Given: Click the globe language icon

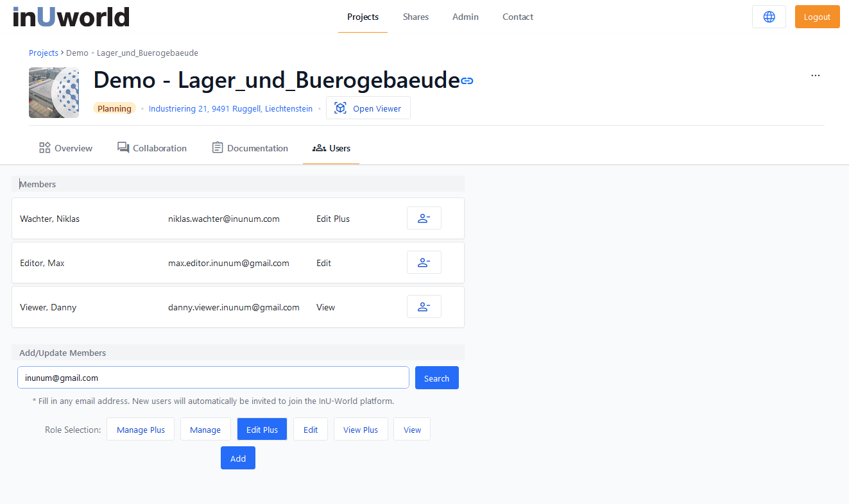Looking at the screenshot, I should click(769, 17).
